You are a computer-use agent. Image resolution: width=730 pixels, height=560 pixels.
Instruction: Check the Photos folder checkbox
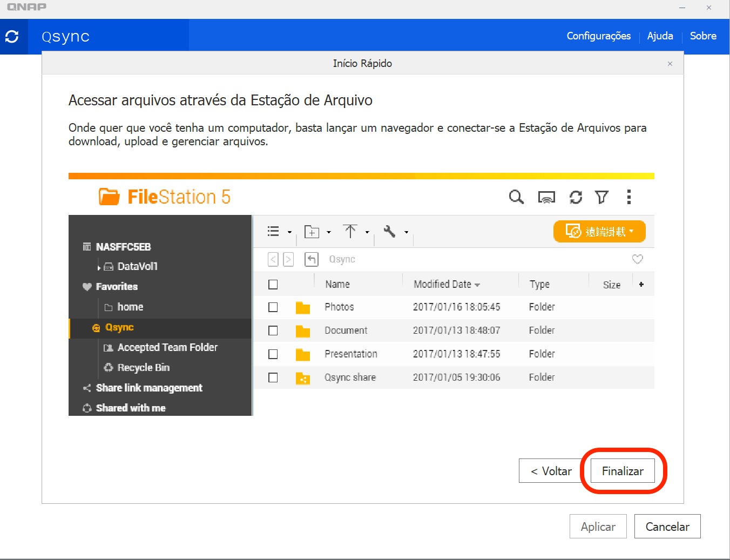[273, 307]
